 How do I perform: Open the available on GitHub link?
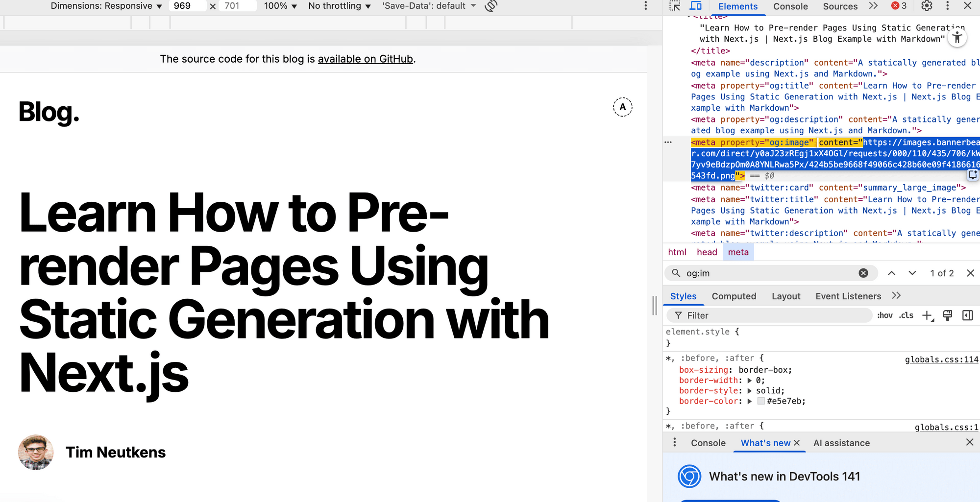(x=365, y=59)
